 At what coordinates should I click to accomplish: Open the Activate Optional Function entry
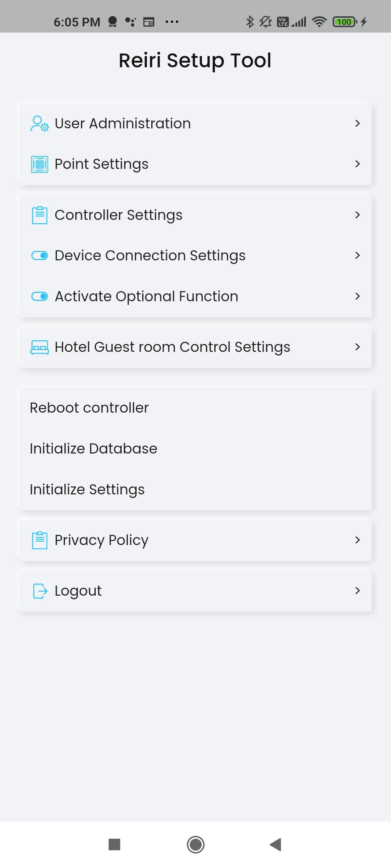195,297
